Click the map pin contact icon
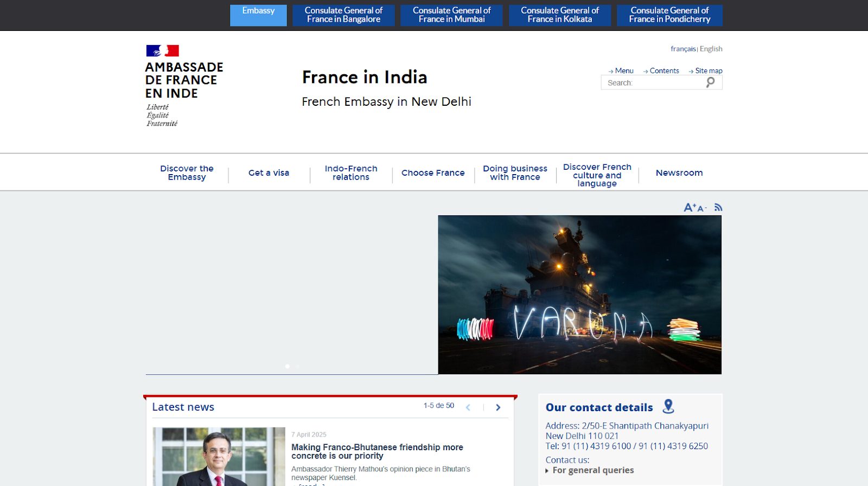Image resolution: width=868 pixels, height=486 pixels. [668, 406]
